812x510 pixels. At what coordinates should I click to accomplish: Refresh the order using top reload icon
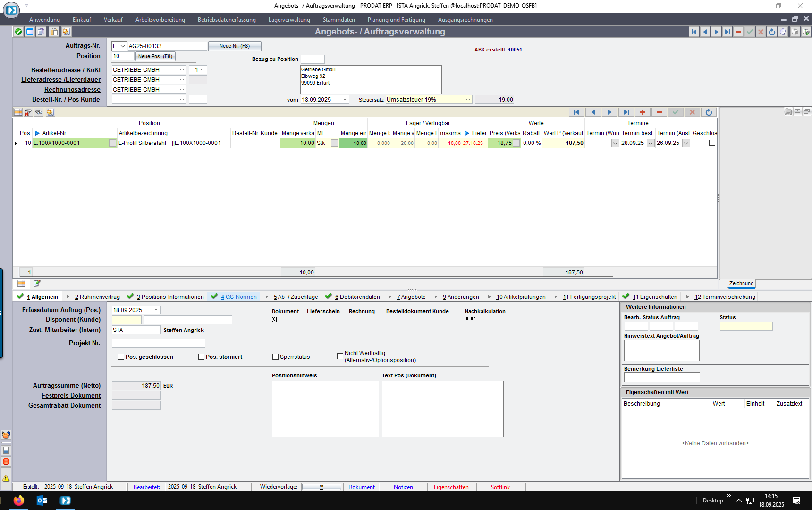click(x=772, y=32)
